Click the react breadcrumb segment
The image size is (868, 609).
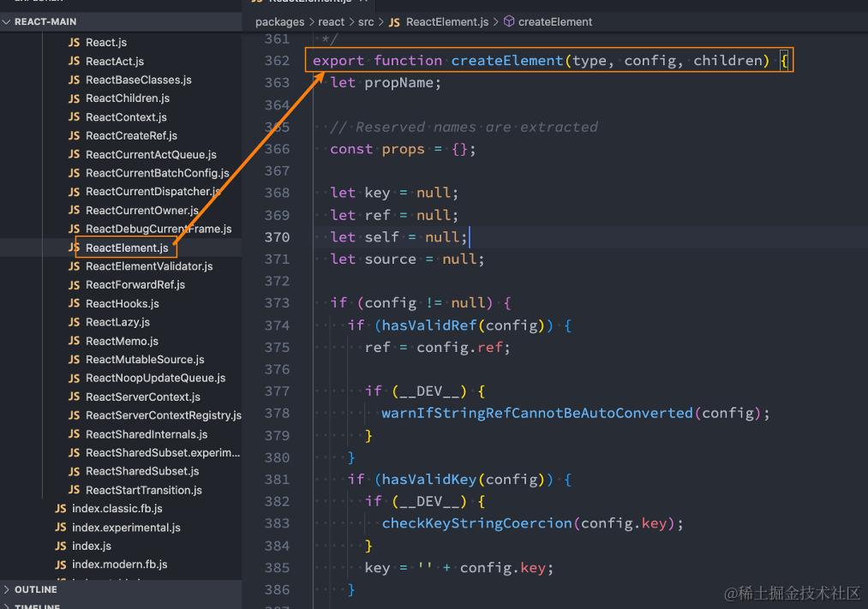tap(331, 21)
